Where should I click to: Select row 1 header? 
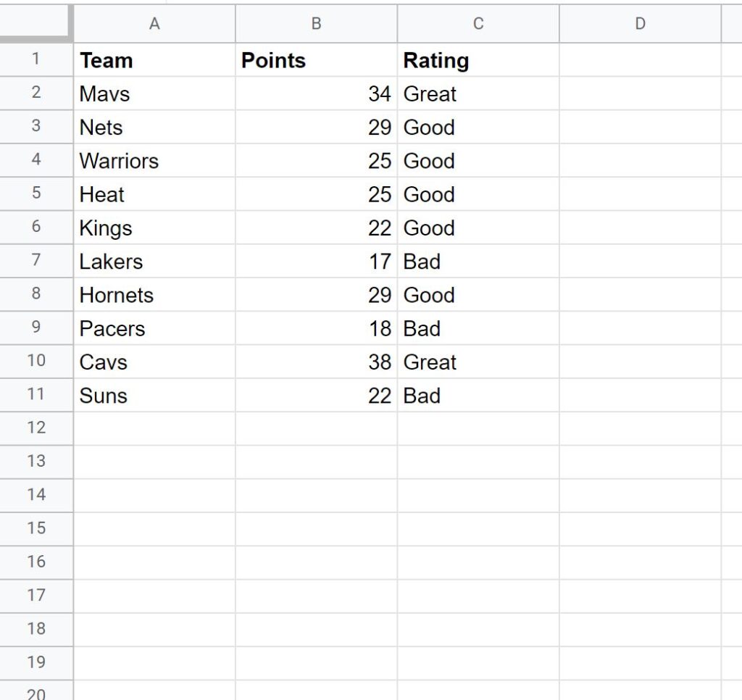pyautogui.click(x=36, y=60)
